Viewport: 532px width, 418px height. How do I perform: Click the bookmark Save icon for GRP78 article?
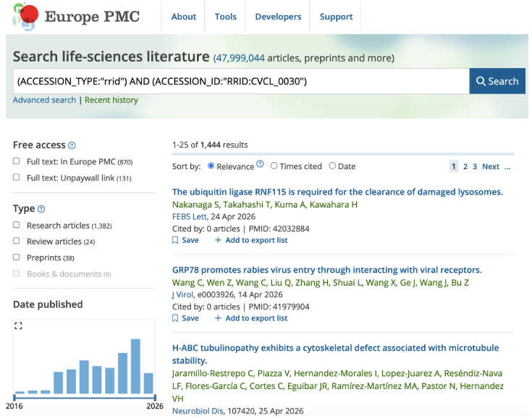click(x=175, y=318)
